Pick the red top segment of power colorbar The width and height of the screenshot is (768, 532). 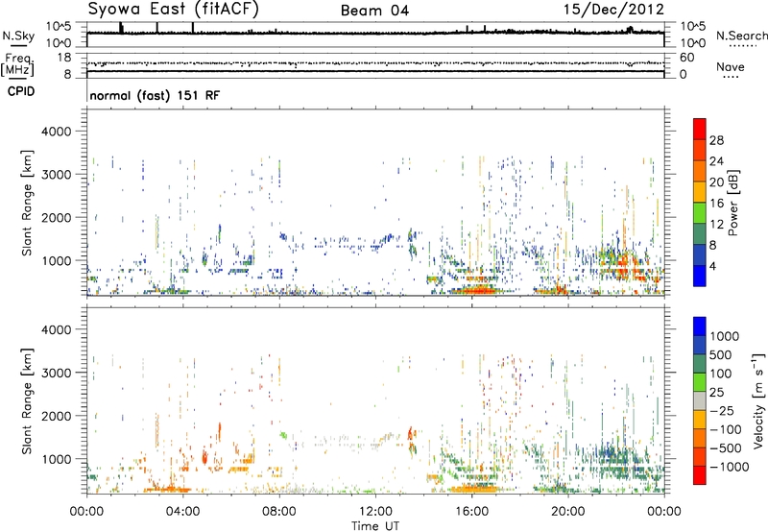click(700, 130)
